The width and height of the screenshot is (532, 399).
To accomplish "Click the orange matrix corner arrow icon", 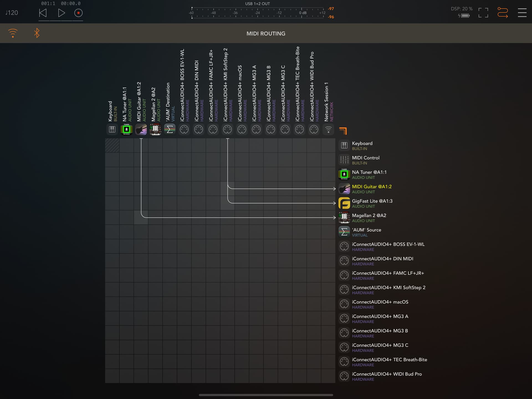I will tap(343, 131).
